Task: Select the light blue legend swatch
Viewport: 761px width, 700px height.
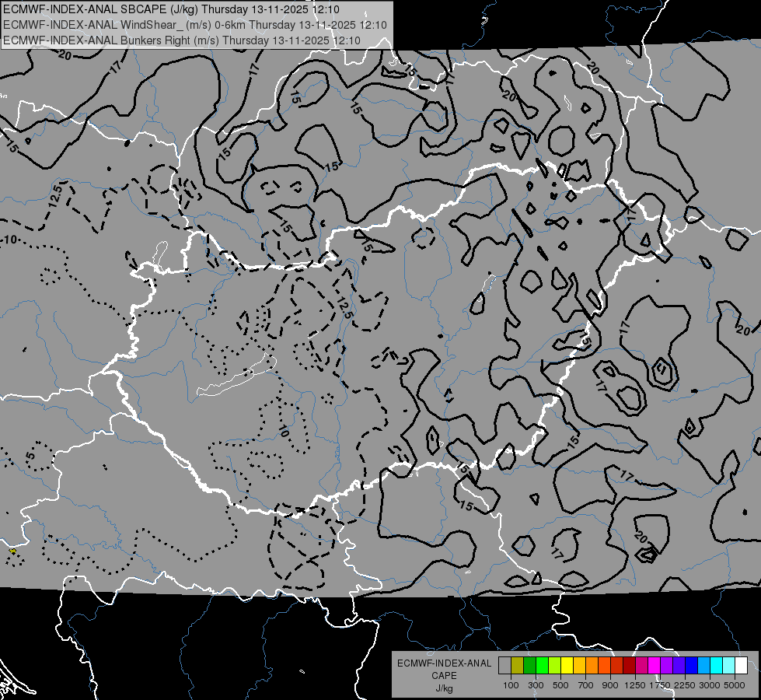Action: coord(703,665)
